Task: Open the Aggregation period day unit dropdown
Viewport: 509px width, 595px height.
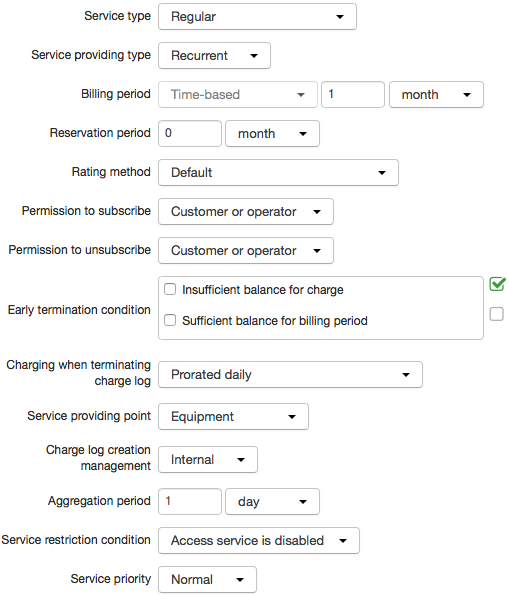Action: coord(273,502)
